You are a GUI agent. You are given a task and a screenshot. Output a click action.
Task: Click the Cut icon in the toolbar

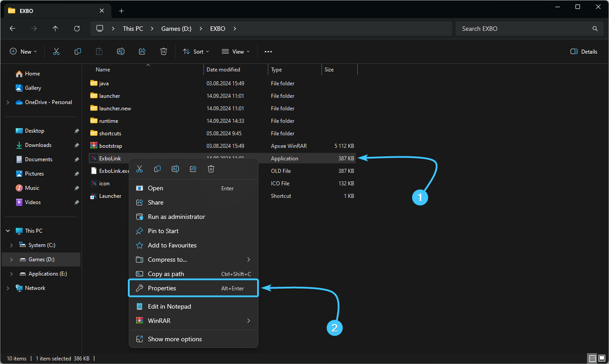click(56, 52)
